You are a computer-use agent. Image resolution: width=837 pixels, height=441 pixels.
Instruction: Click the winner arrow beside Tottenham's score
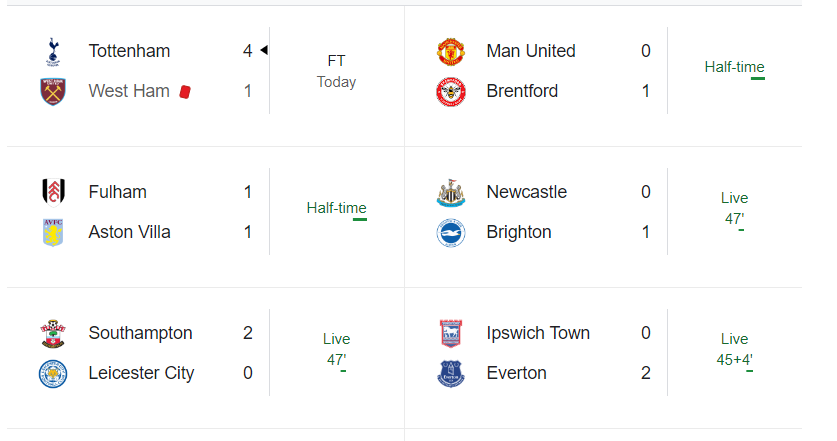263,50
